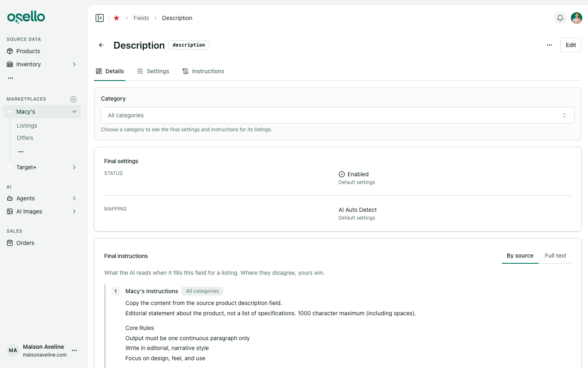Click the Osello logo
Screen dimensions: 588x368
point(26,17)
